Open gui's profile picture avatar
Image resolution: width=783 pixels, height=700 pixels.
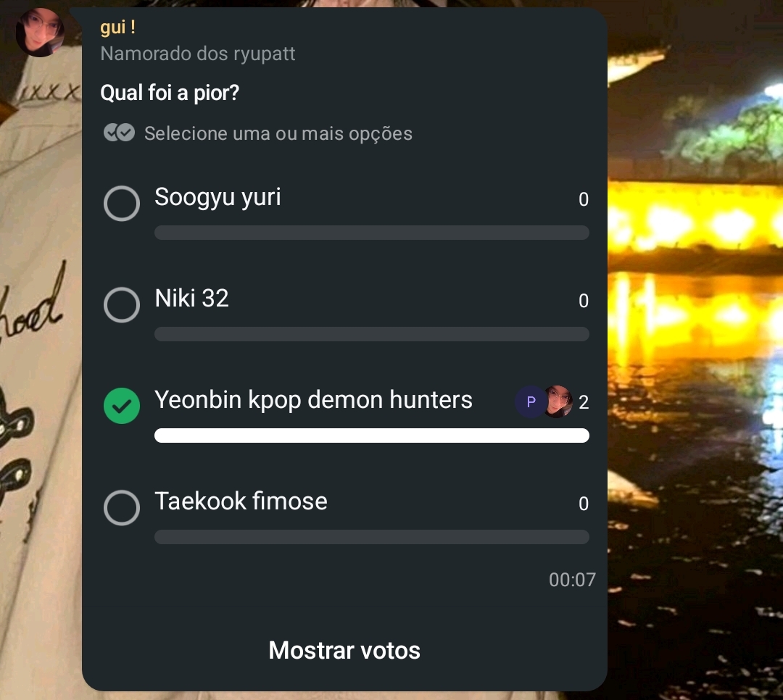click(x=40, y=33)
